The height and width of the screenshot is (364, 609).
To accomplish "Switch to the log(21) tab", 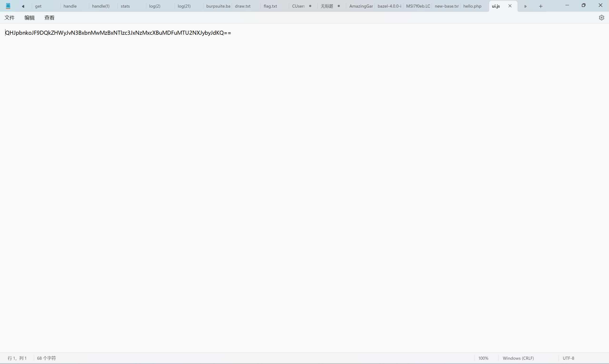I will tap(188, 6).
